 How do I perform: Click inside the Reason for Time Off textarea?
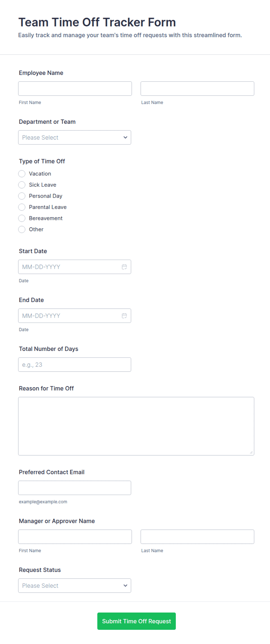(x=136, y=426)
